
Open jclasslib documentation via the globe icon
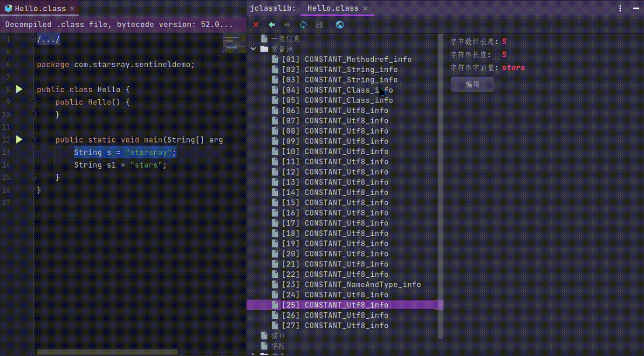click(x=339, y=25)
